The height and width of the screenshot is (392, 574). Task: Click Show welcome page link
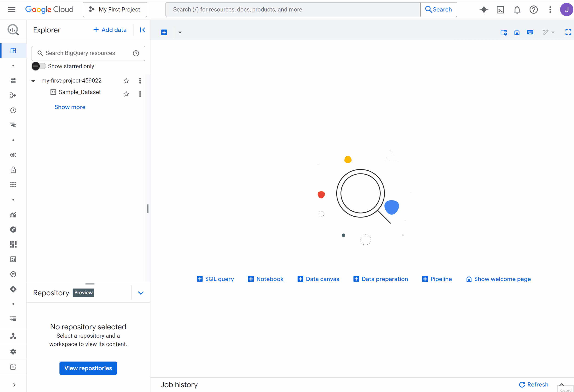click(498, 279)
